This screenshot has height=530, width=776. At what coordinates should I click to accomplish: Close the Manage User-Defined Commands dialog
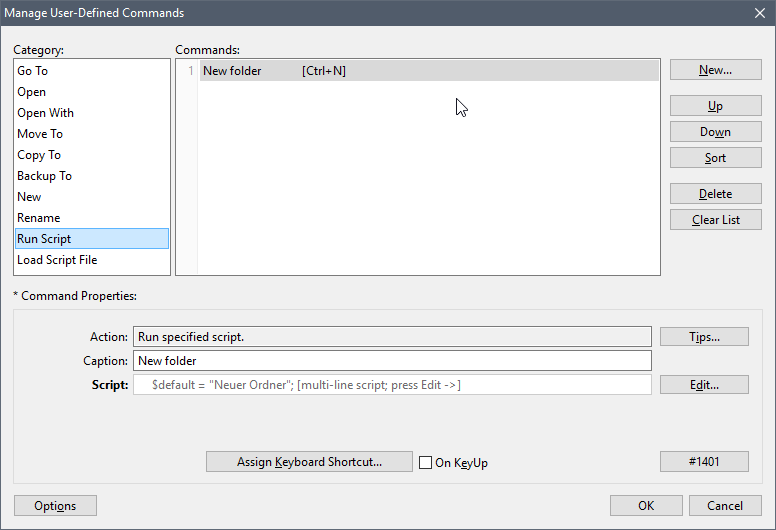pyautogui.click(x=759, y=13)
